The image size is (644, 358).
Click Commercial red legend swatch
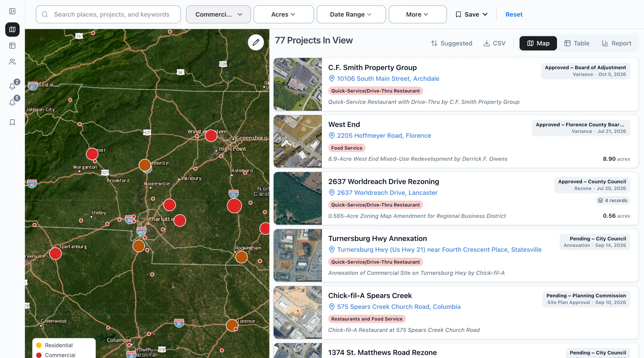pos(39,355)
